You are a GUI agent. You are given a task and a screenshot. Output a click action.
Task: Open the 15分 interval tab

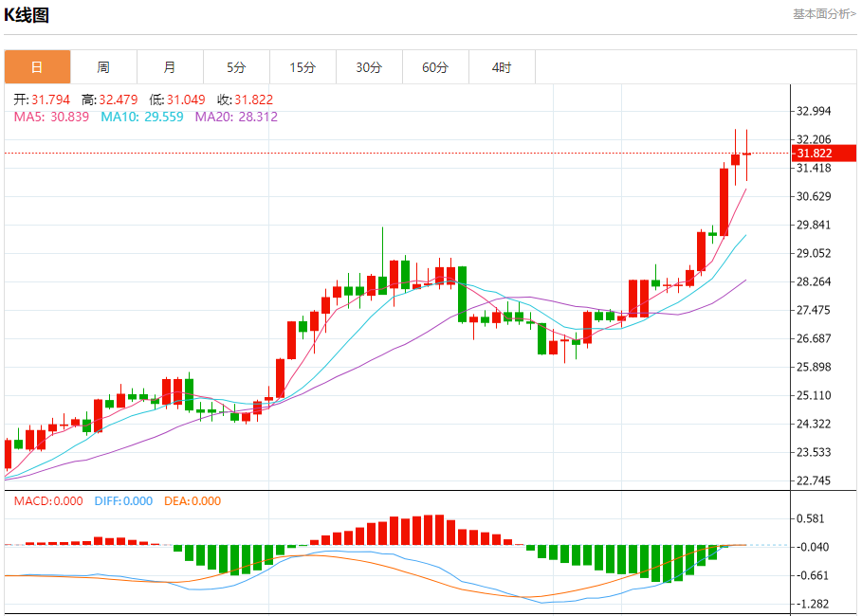tap(303, 67)
